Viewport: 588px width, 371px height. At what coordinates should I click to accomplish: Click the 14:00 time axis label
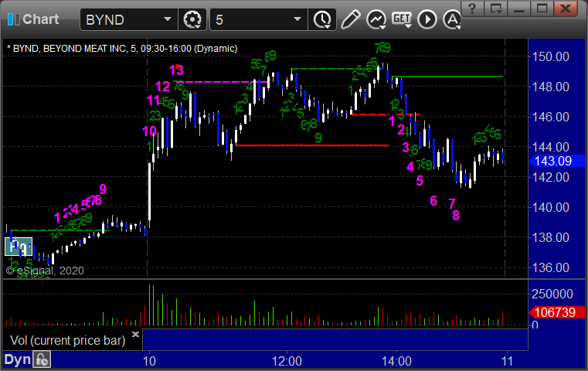click(396, 361)
